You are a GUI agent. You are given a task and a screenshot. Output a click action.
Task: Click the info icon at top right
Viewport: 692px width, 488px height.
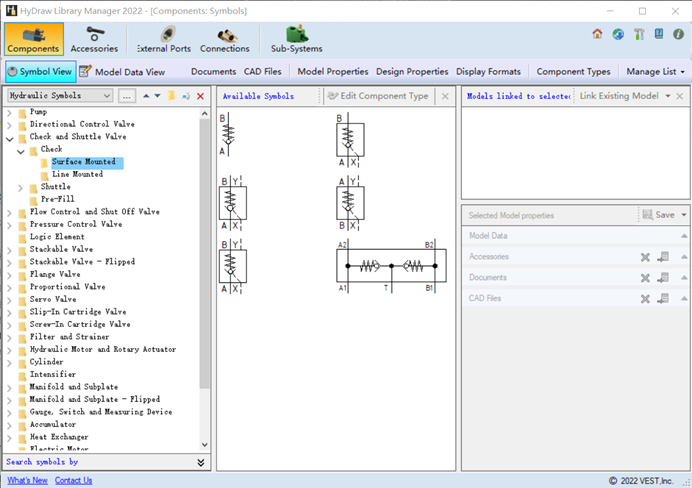coord(679,34)
